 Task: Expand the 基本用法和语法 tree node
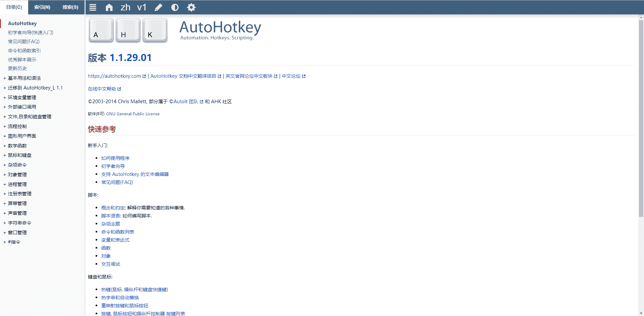pyautogui.click(x=5, y=78)
